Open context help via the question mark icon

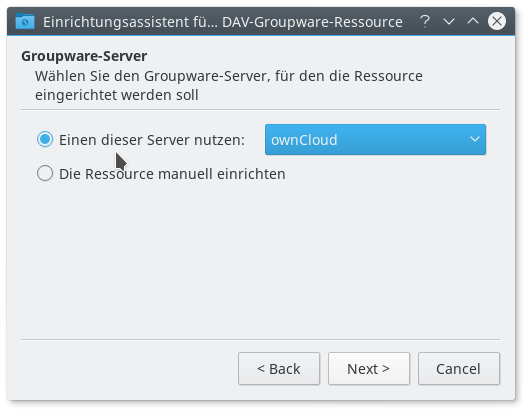point(425,22)
